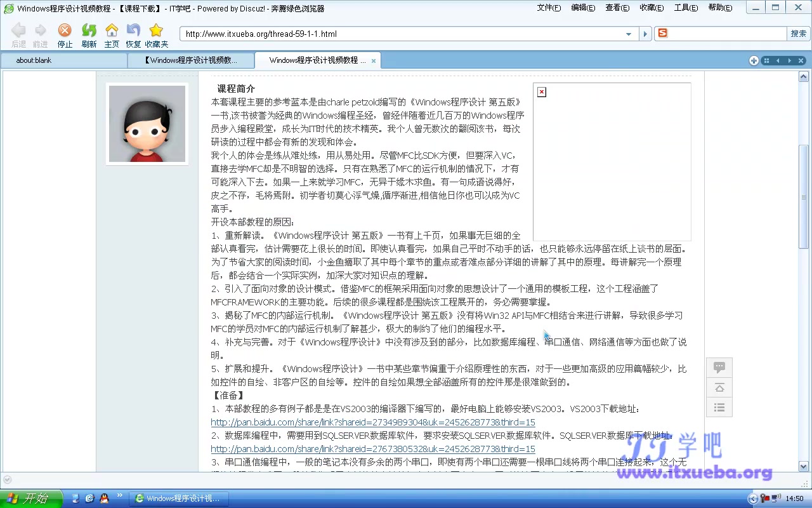812x508 pixels.
Task: Open the address bar history dropdown
Action: (629, 34)
